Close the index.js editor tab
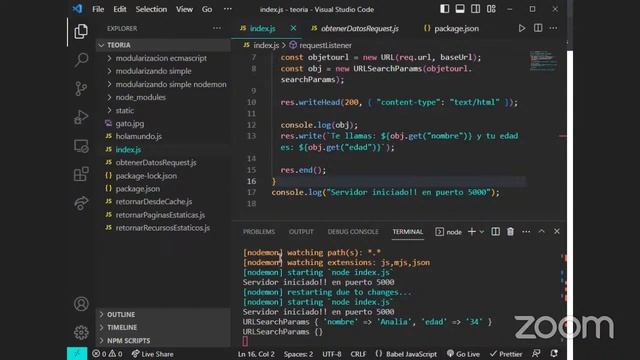Viewport: 640px width, 360px height. (x=293, y=28)
